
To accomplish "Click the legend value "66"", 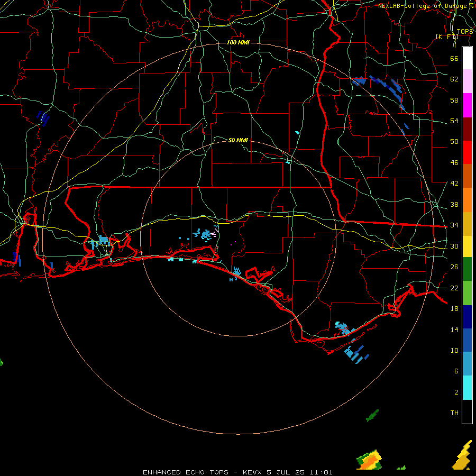I will pyautogui.click(x=454, y=58).
